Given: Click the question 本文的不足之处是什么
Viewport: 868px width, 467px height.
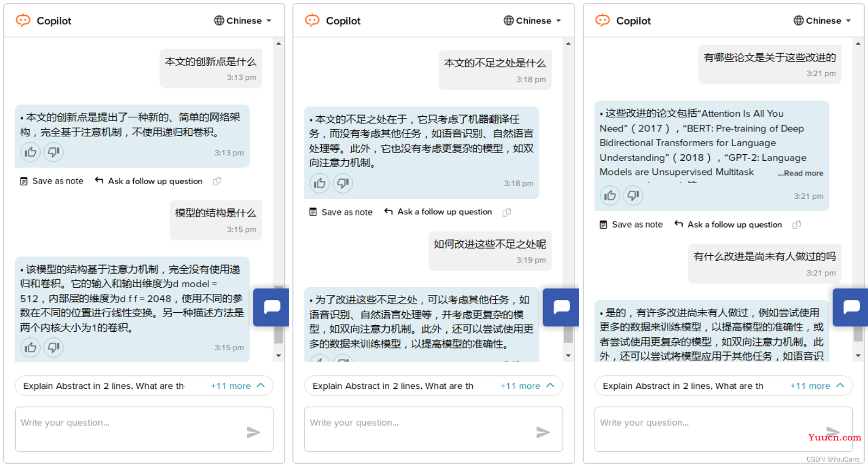Looking at the screenshot, I should click(495, 64).
